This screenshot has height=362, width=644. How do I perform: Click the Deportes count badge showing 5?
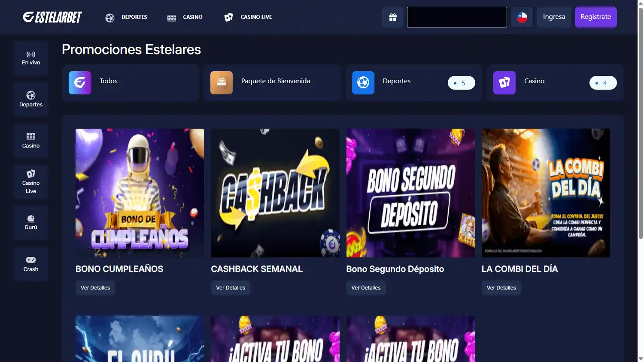point(462,83)
